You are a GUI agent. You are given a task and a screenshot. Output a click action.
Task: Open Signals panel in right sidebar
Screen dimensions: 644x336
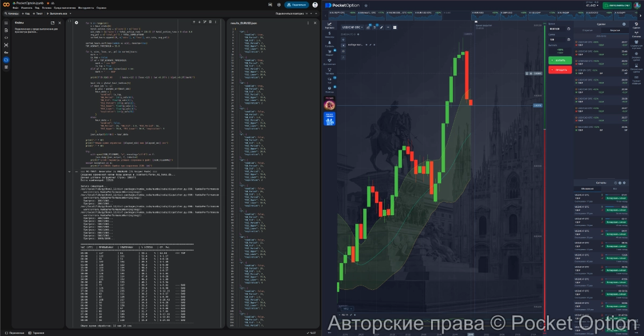point(636,34)
